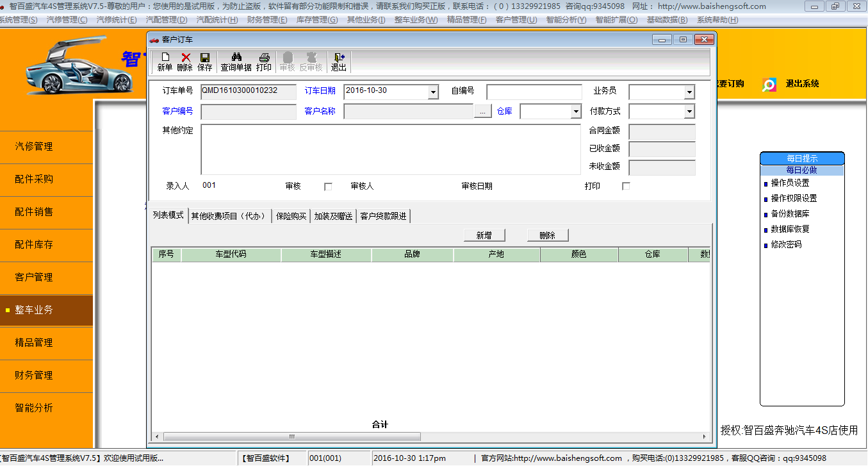Viewport: 868px width, 466px height.
Task: Open the 汽修管理(C) menu
Action: (67, 20)
